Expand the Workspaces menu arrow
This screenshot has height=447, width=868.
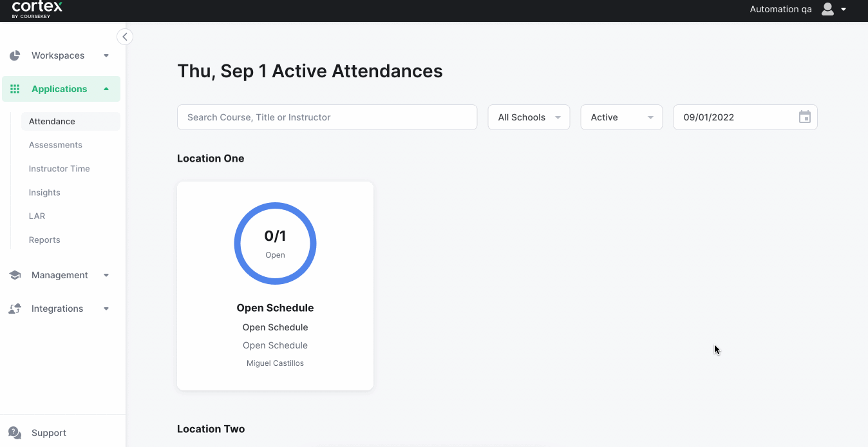[106, 55]
